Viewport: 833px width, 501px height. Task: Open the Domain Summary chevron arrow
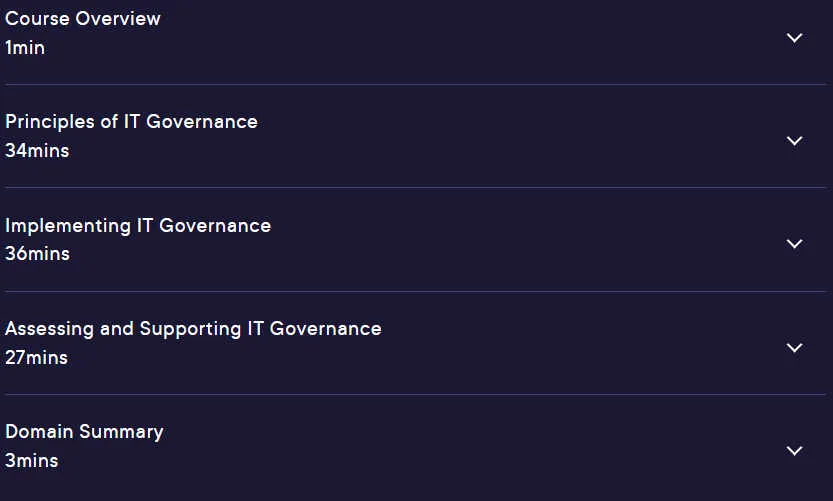click(x=794, y=451)
